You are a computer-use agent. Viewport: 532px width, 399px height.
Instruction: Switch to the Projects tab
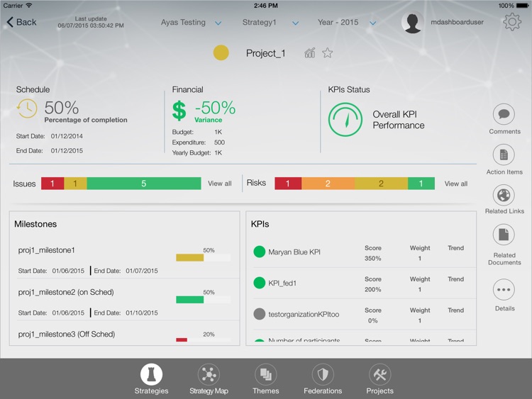click(379, 379)
